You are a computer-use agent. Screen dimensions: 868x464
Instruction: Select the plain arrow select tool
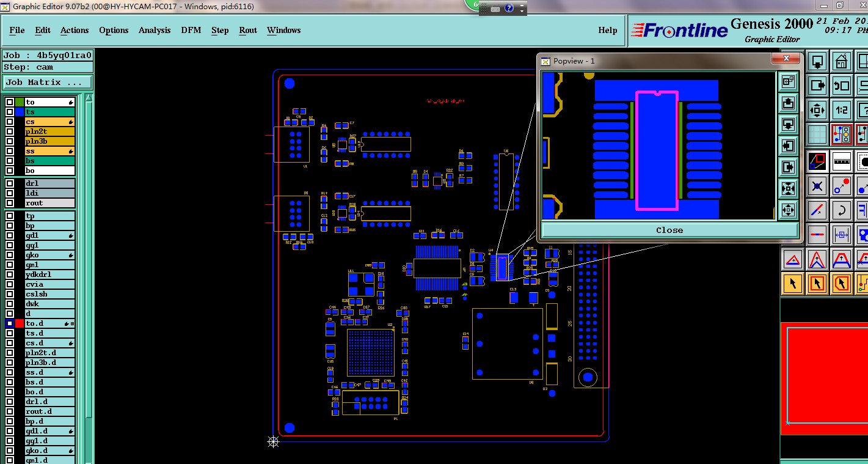(793, 283)
